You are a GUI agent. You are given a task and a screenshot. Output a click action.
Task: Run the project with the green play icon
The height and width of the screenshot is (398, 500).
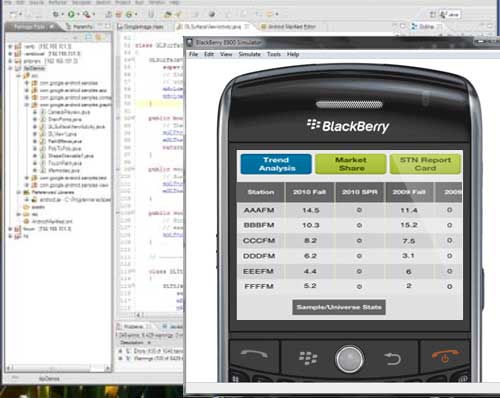tap(71, 14)
